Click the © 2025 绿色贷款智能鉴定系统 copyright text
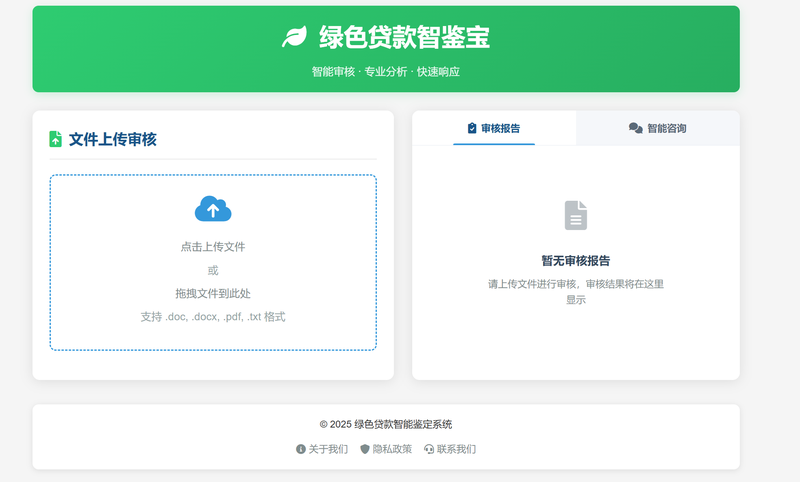Screen dimensions: 800x482 386,424
